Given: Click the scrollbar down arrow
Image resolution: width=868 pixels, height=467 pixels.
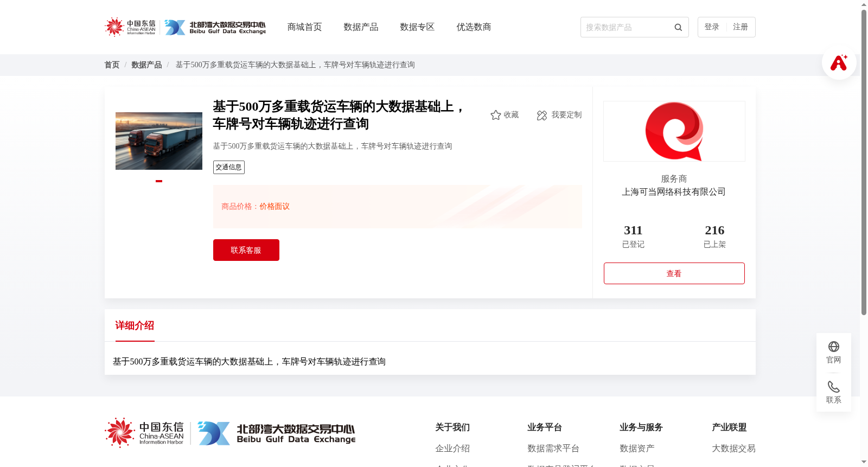Looking at the screenshot, I should point(864,463).
